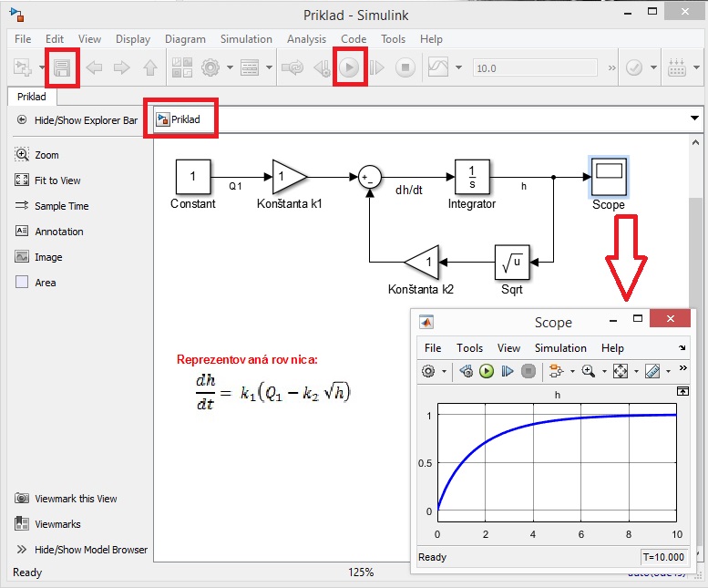Select the Constant block
708x588 pixels.
(x=193, y=177)
